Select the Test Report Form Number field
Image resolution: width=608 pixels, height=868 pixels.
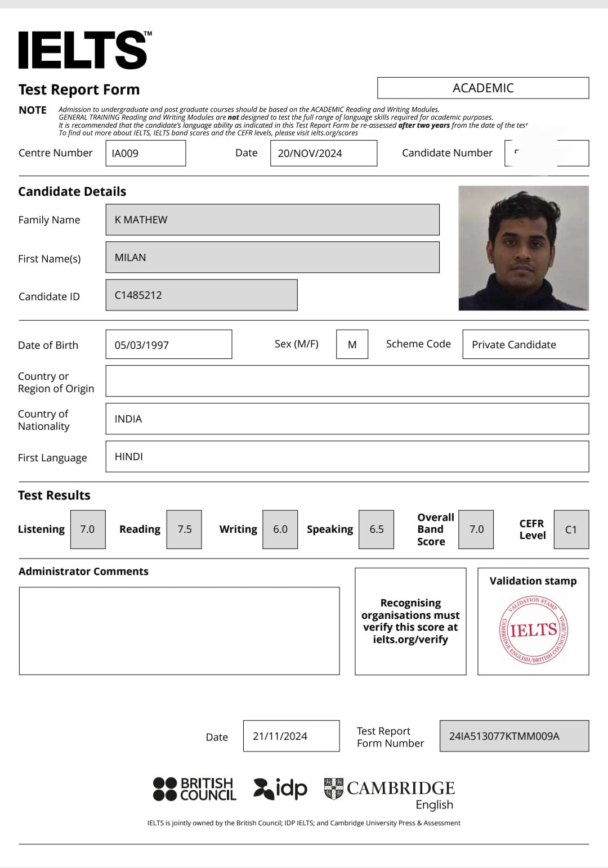click(x=514, y=736)
